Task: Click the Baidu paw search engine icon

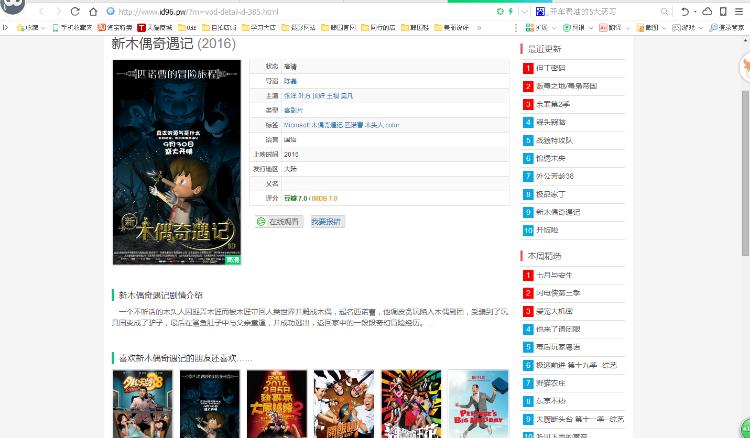Action: click(x=540, y=11)
